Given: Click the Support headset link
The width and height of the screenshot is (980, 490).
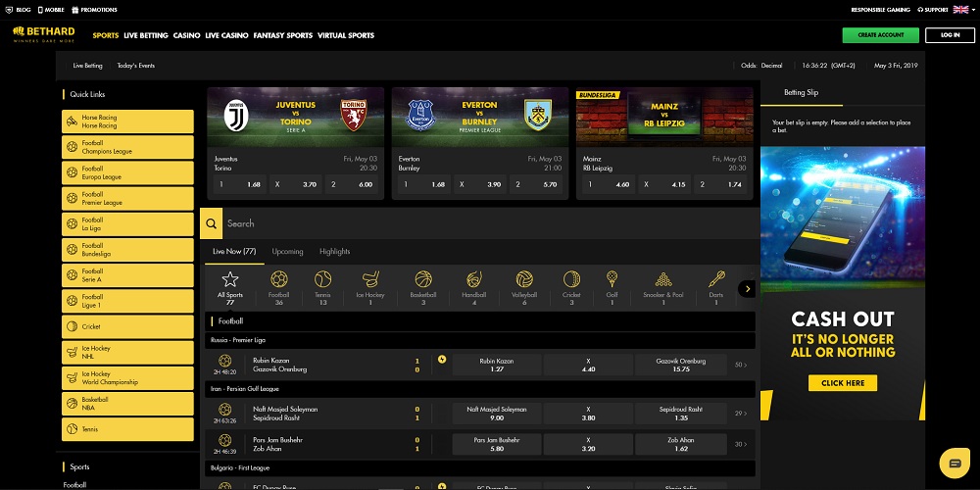Looking at the screenshot, I should click(933, 10).
